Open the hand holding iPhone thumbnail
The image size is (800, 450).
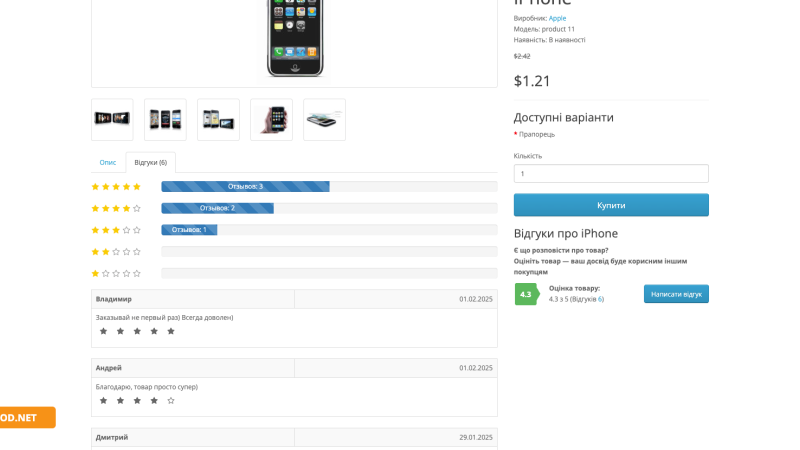[271, 119]
